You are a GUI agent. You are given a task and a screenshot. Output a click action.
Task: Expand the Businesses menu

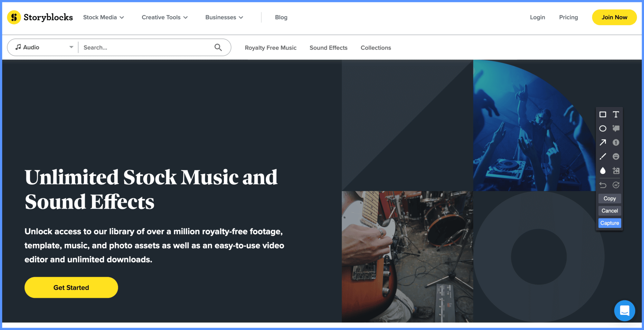tap(224, 17)
